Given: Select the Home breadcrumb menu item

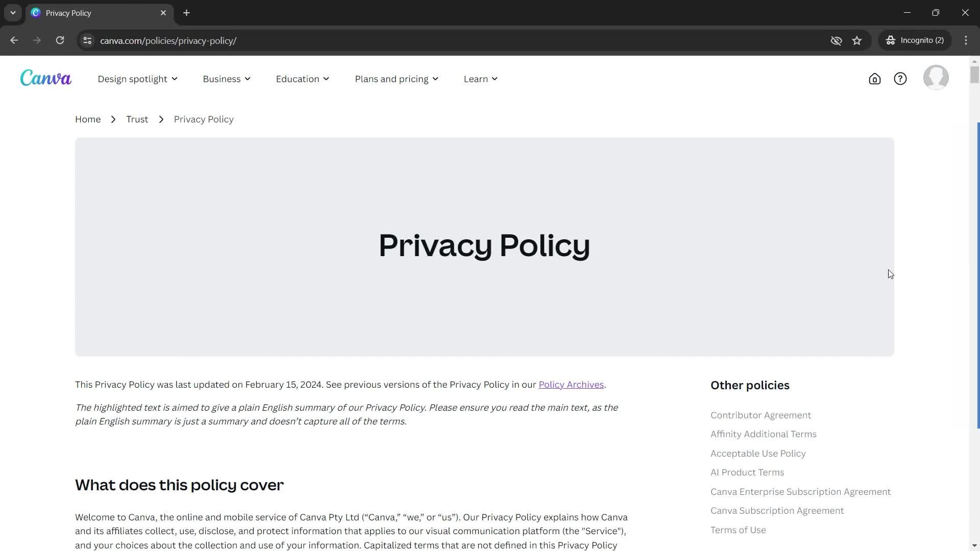Looking at the screenshot, I should tap(87, 119).
